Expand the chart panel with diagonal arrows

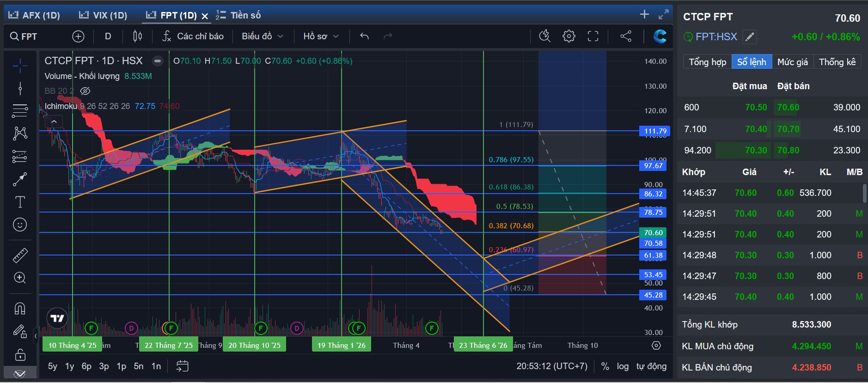tap(664, 14)
